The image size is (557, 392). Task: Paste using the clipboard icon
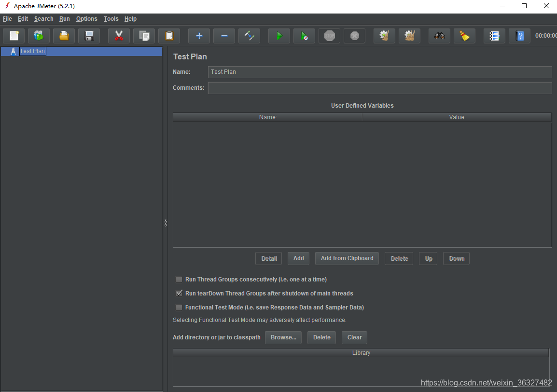coord(169,36)
